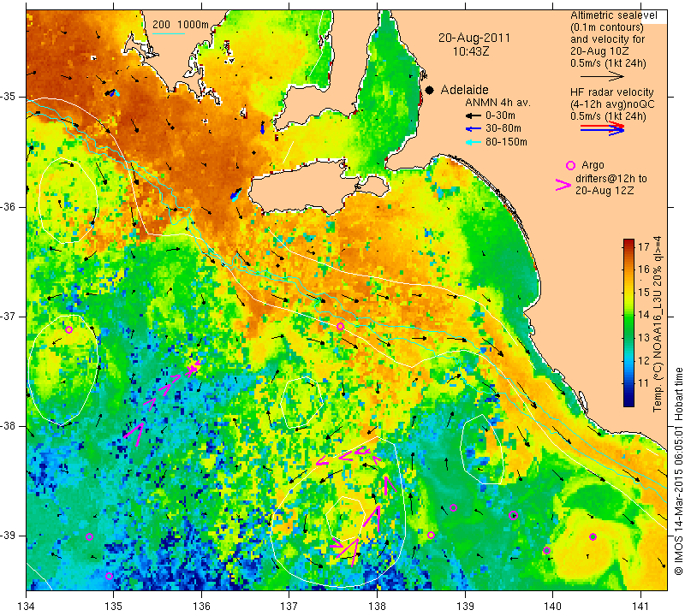
Task: Click the vertical Temp. (°C) NOAA16_L3U colorbar title
Action: coord(657,324)
